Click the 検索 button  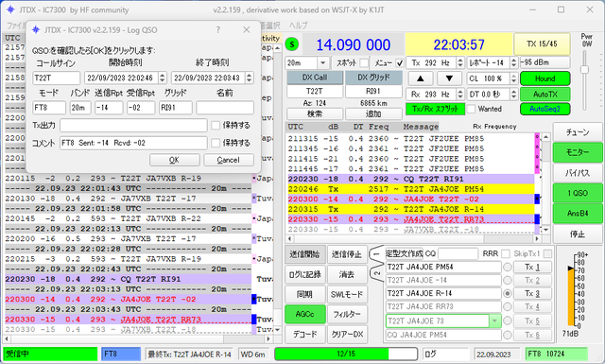tap(315, 113)
